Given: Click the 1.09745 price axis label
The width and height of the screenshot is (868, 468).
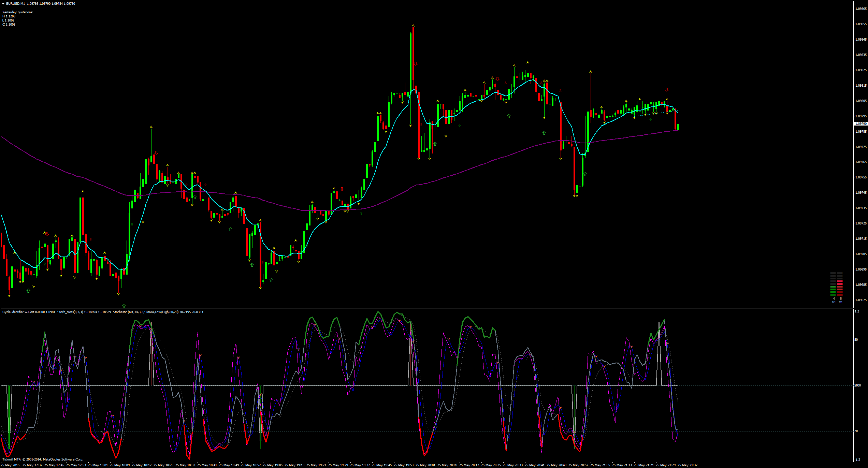Looking at the screenshot, I should 861,193.
